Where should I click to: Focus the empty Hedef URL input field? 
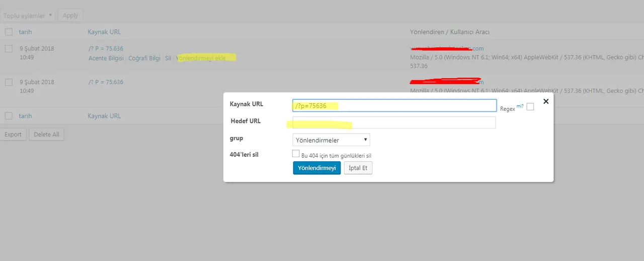coord(394,122)
